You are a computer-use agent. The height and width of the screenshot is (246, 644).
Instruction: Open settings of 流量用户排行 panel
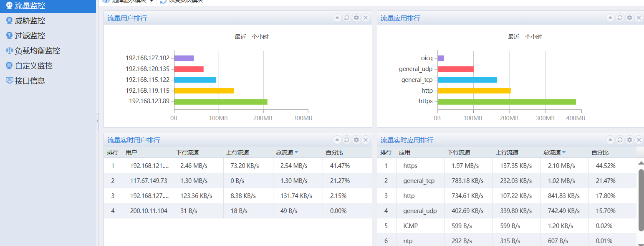[356, 18]
